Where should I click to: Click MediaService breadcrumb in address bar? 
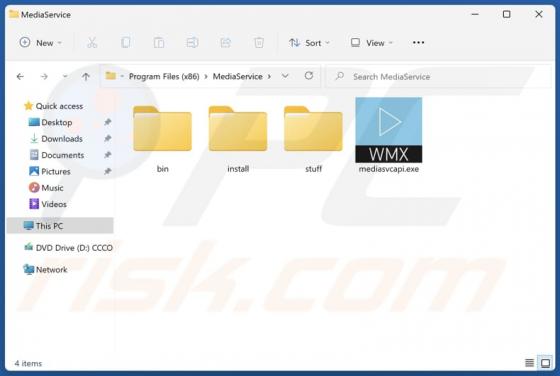tap(238, 76)
